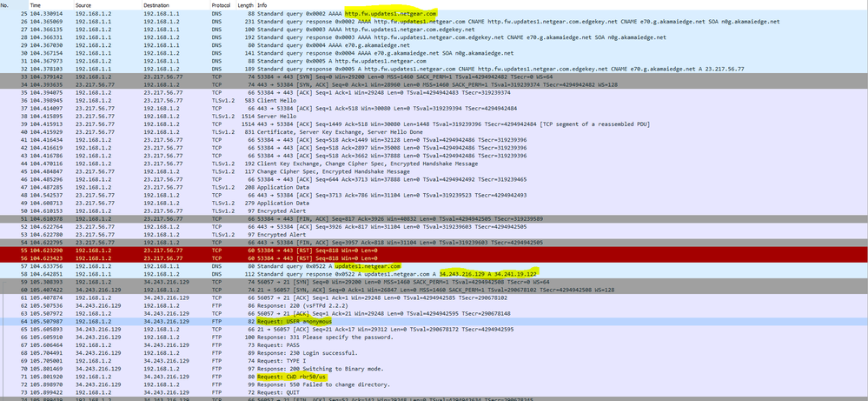Viewport: 868px width, 401px height.
Task: Select packet 39 TCP segment of reassembled PDU
Action: [x=434, y=124]
